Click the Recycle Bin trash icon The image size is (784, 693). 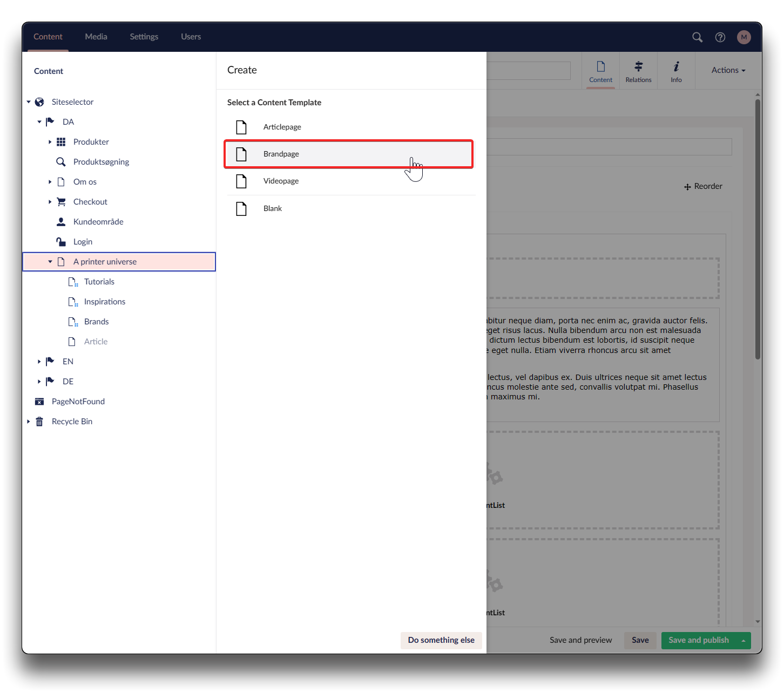(39, 422)
